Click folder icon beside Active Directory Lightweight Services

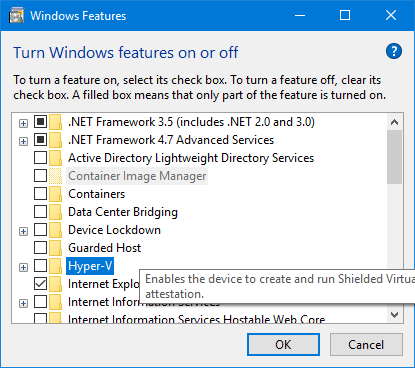[55, 158]
